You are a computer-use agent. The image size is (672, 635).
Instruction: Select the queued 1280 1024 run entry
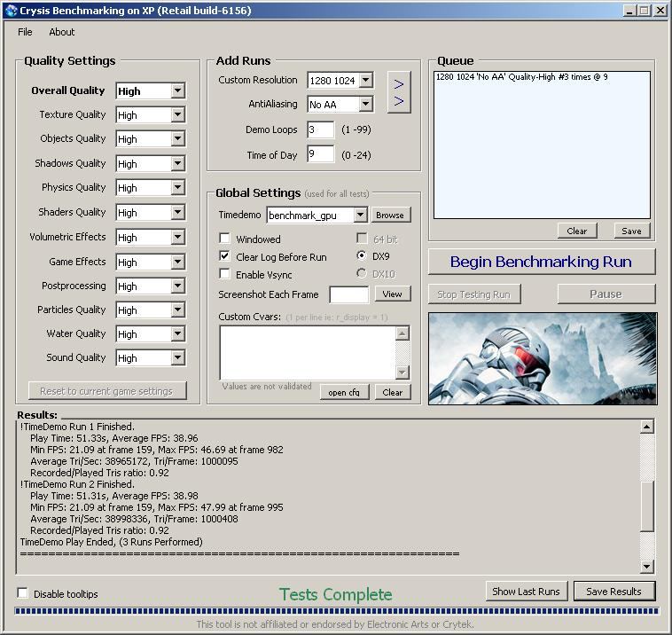[x=521, y=77]
